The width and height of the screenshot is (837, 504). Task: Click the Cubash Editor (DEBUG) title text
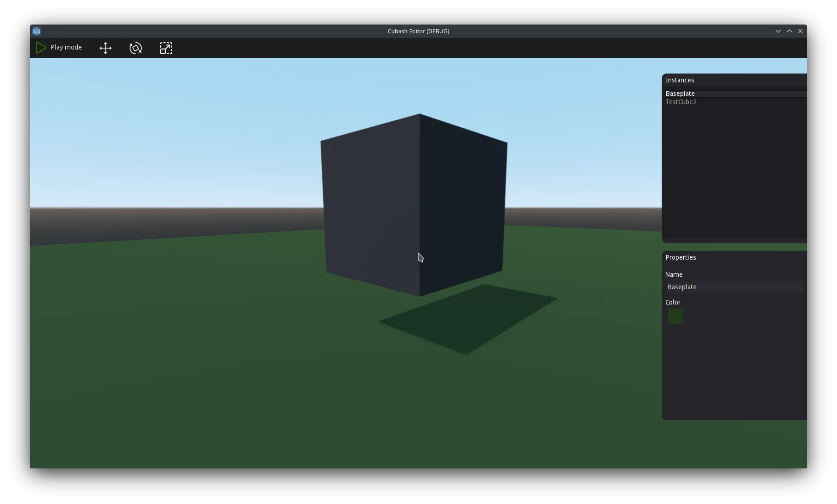[418, 31]
